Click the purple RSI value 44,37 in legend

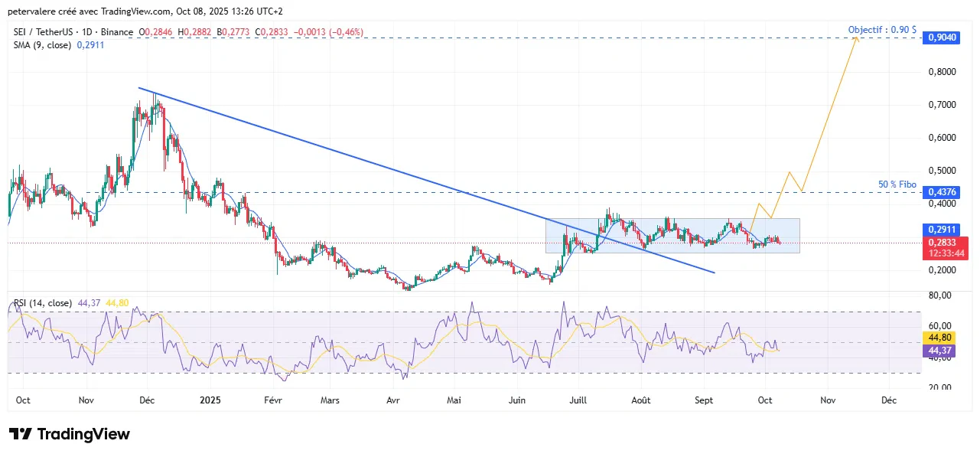point(89,303)
